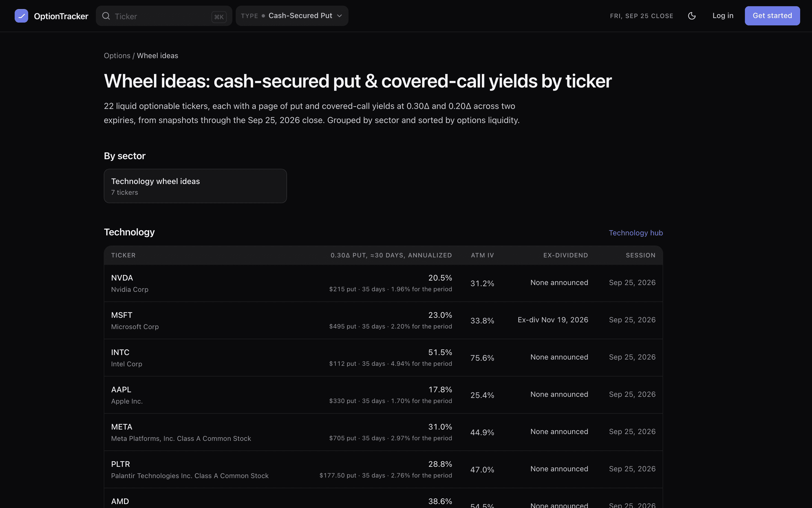Click the 7 tickers count text
The height and width of the screenshot is (508, 812).
[125, 192]
